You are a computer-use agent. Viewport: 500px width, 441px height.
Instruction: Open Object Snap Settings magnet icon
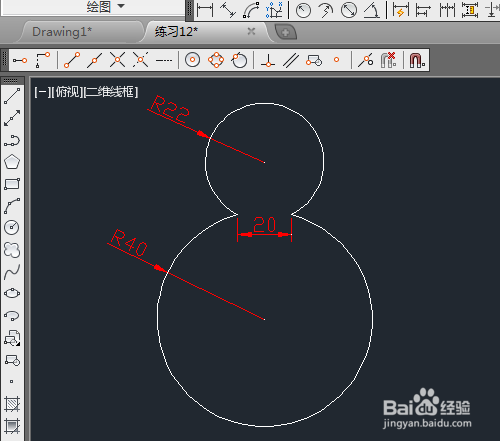point(417,60)
